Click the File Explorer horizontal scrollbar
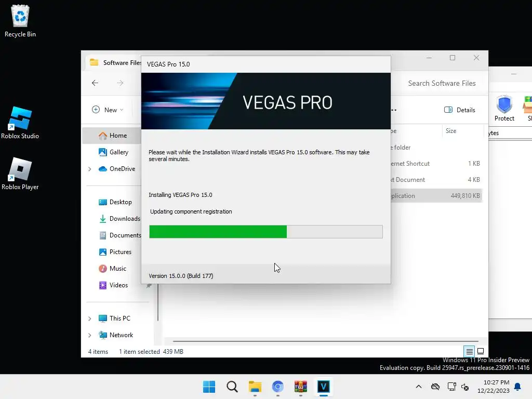This screenshot has height=399, width=532. (x=325, y=341)
